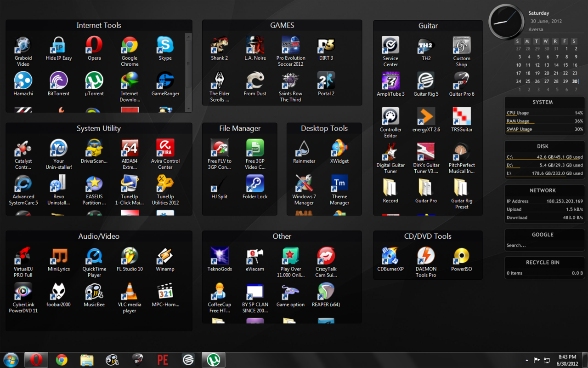Launch CrazyTalk Cam Suite

(x=326, y=262)
